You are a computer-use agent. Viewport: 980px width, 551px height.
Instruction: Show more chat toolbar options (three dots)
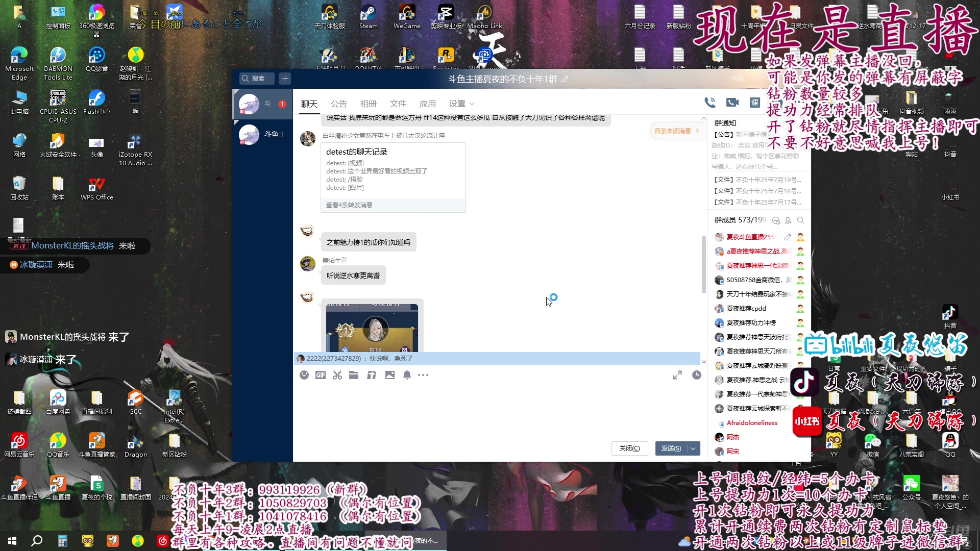[x=423, y=375]
